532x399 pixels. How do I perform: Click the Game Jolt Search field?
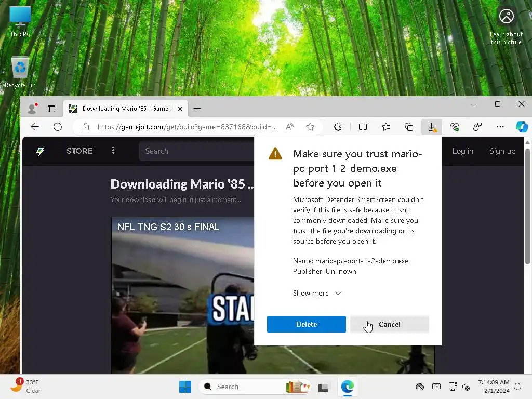[196, 151]
